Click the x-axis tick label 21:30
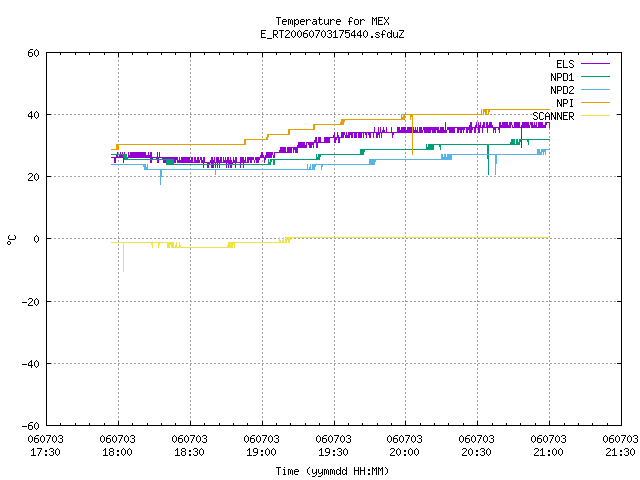This screenshot has width=640, height=480. [620, 452]
